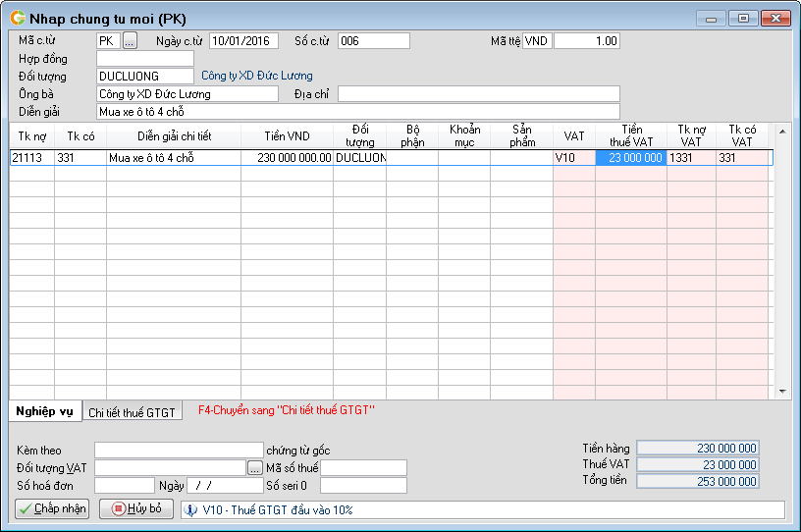Open the Đối tượng VAT lookup ellipsis button
The width and height of the screenshot is (801, 532).
(255, 467)
